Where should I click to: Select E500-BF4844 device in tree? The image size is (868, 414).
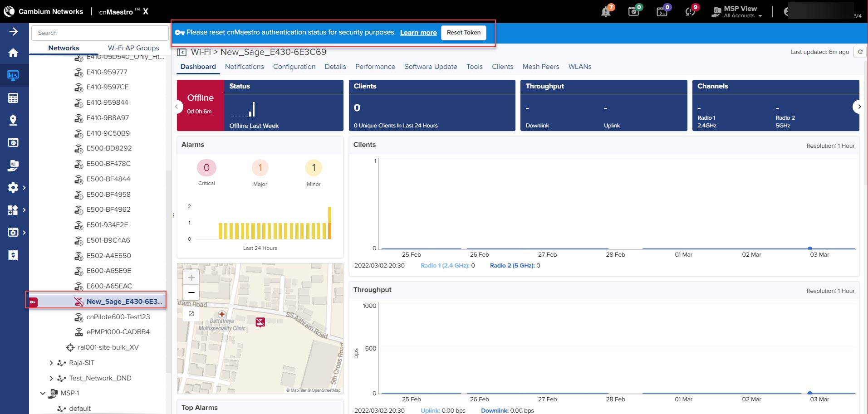pyautogui.click(x=108, y=179)
